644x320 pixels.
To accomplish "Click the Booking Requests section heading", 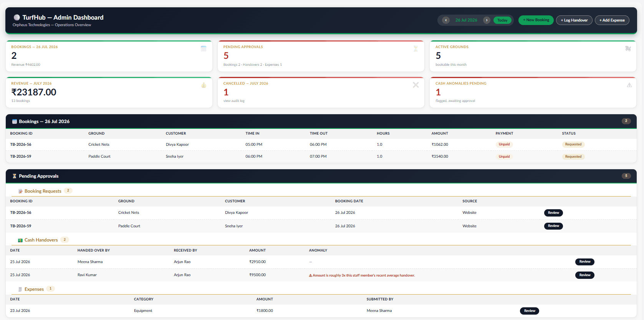I will (43, 191).
